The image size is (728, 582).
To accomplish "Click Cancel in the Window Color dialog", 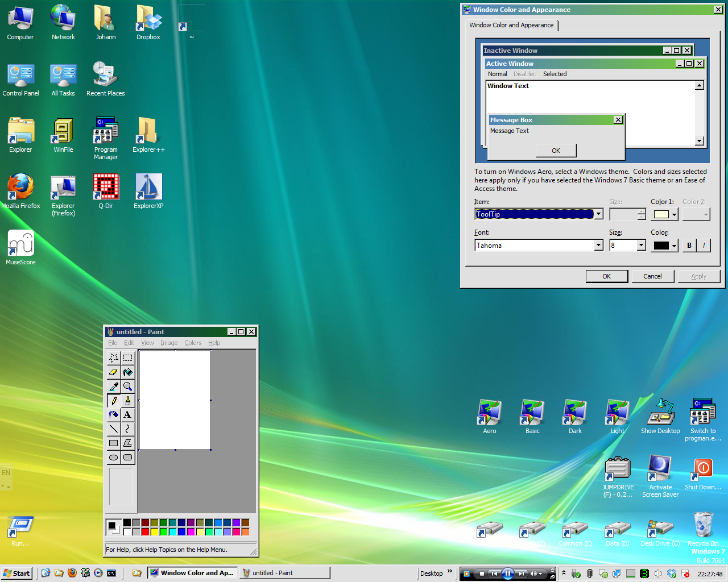I will click(653, 276).
